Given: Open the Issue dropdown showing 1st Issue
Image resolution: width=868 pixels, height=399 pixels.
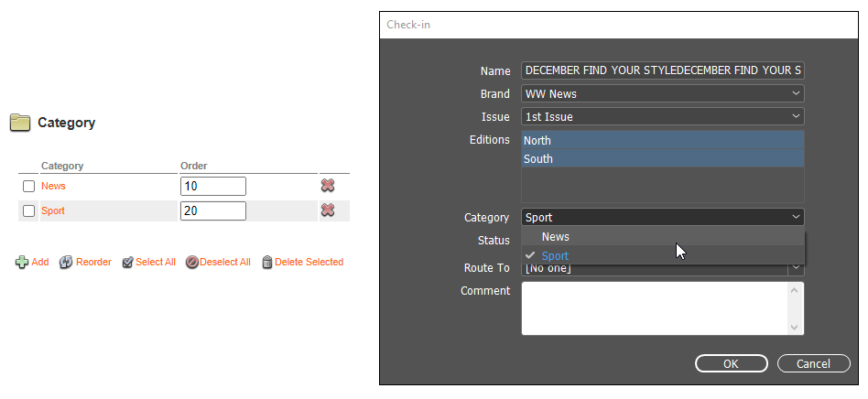Looking at the screenshot, I should pyautogui.click(x=663, y=116).
